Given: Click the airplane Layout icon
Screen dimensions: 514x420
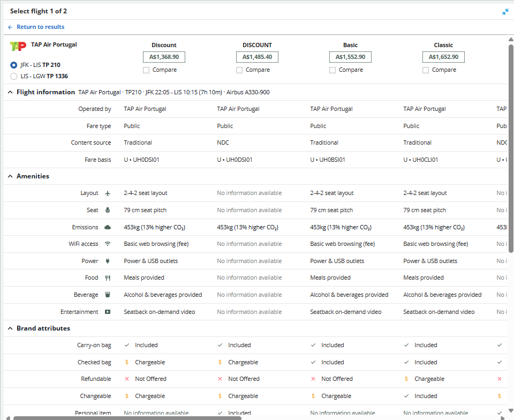Looking at the screenshot, I should 108,193.
